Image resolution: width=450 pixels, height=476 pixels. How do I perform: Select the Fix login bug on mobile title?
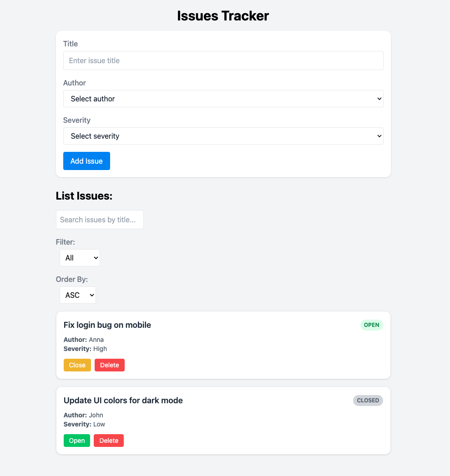107,325
